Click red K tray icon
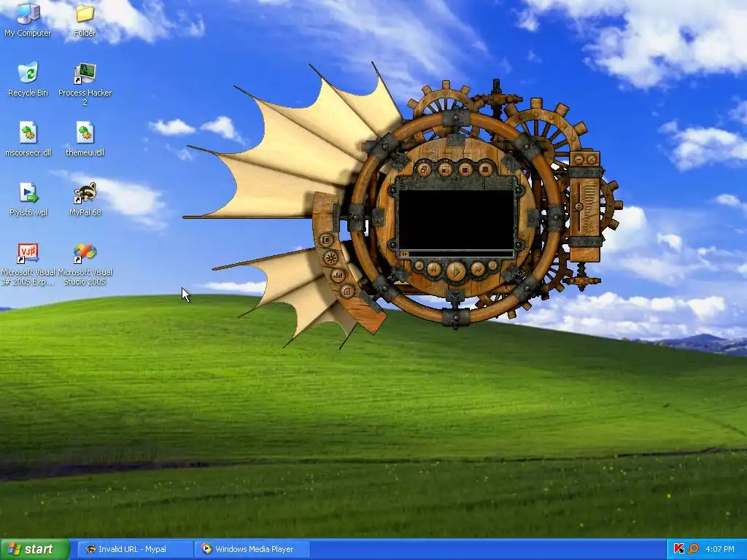The image size is (747, 560). pyautogui.click(x=679, y=549)
